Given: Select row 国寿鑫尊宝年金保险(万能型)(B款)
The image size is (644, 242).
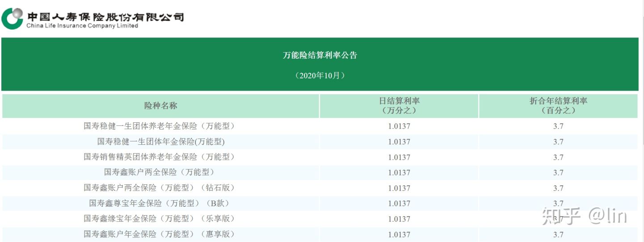Looking at the screenshot, I should pos(320,203).
